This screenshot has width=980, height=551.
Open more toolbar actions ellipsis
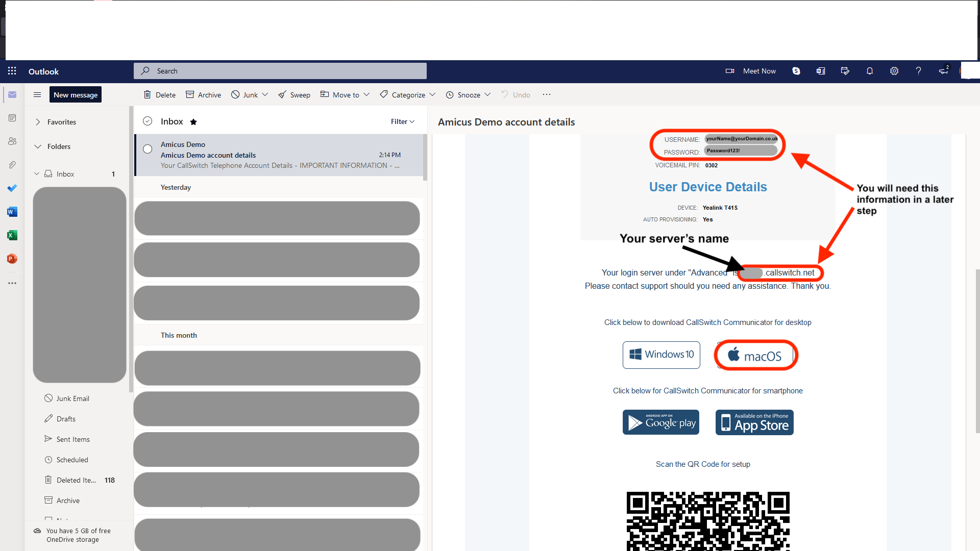click(547, 94)
